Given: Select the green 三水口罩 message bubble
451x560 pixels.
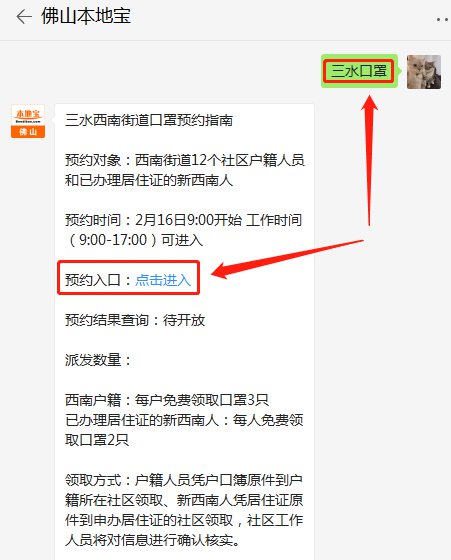Looking at the screenshot, I should 359,71.
